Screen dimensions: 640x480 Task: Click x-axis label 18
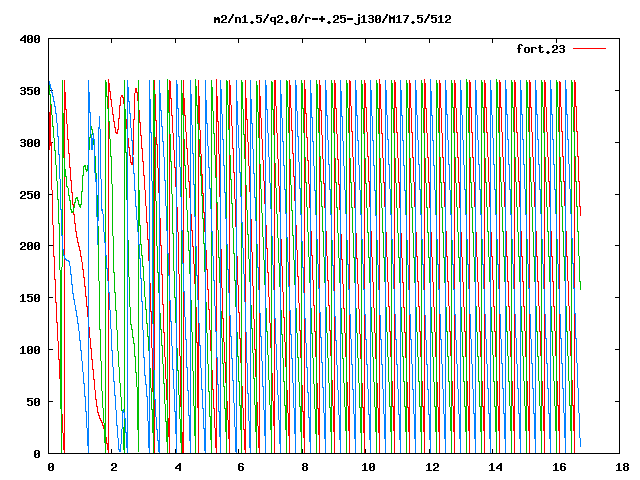622,467
